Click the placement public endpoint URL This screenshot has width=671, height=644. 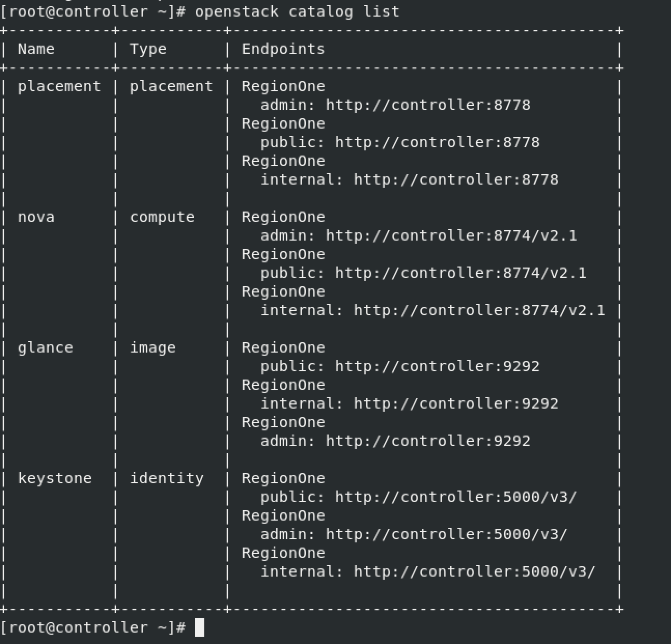(x=437, y=143)
